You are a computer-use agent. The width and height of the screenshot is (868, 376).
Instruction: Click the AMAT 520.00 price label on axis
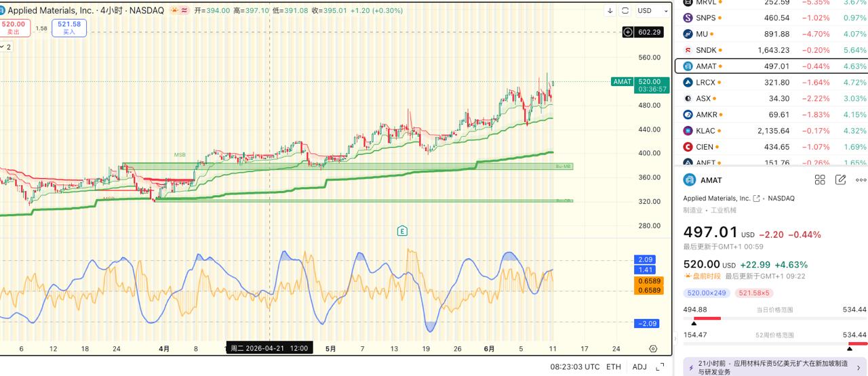tap(640, 85)
